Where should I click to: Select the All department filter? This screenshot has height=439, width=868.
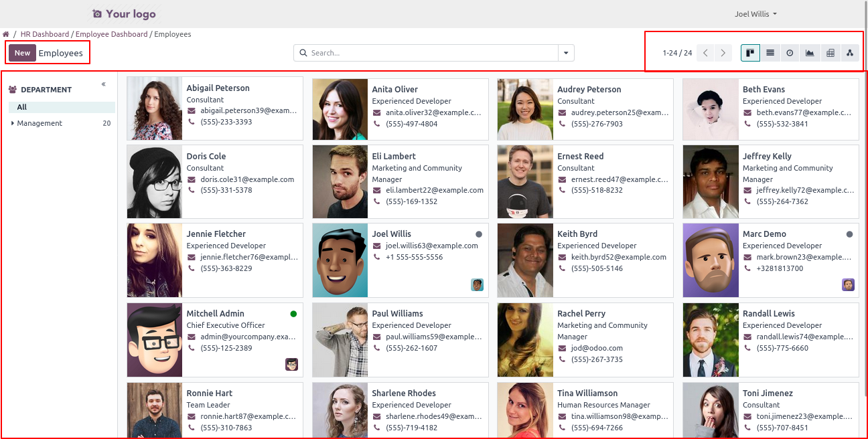click(x=22, y=107)
